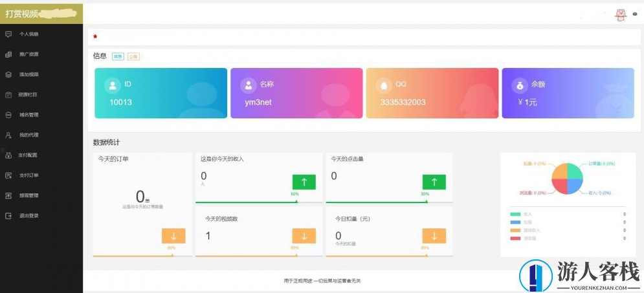Click the orange tag next to 信息
This screenshot has width=644, height=293.
click(x=133, y=57)
